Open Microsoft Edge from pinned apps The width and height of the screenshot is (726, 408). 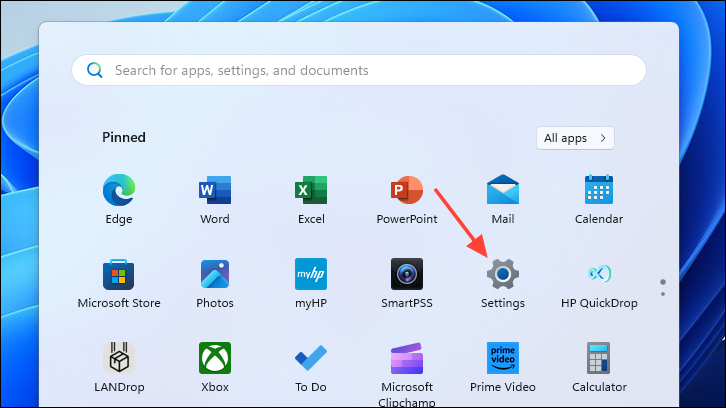(x=118, y=191)
